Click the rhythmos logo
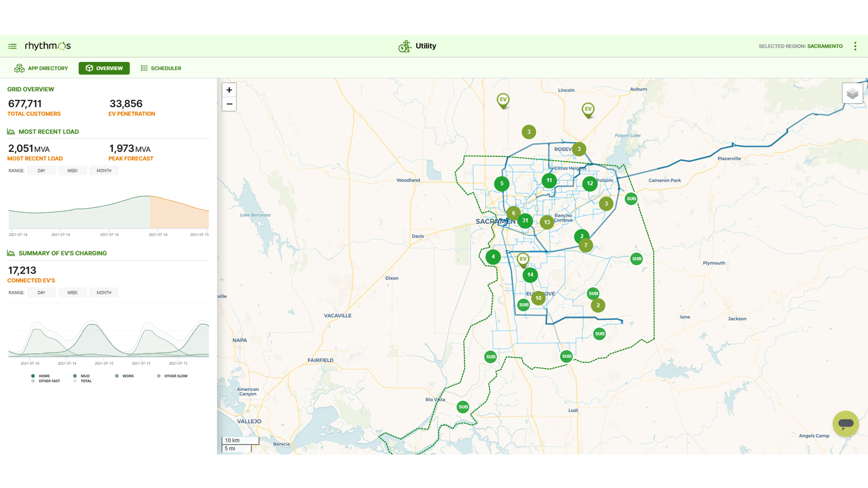This screenshot has width=868, height=488. 47,46
